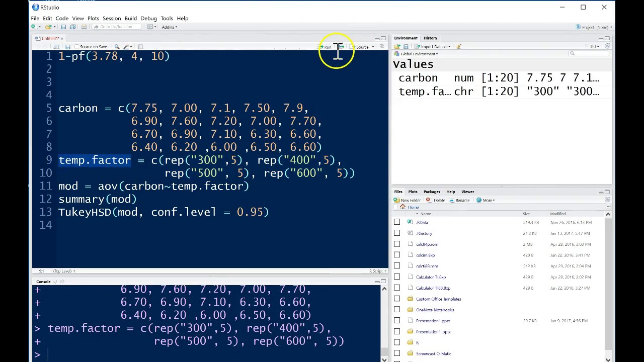The height and width of the screenshot is (362, 644).
Task: Select checkbox for Custom Office Templates folder
Action: 397,299
